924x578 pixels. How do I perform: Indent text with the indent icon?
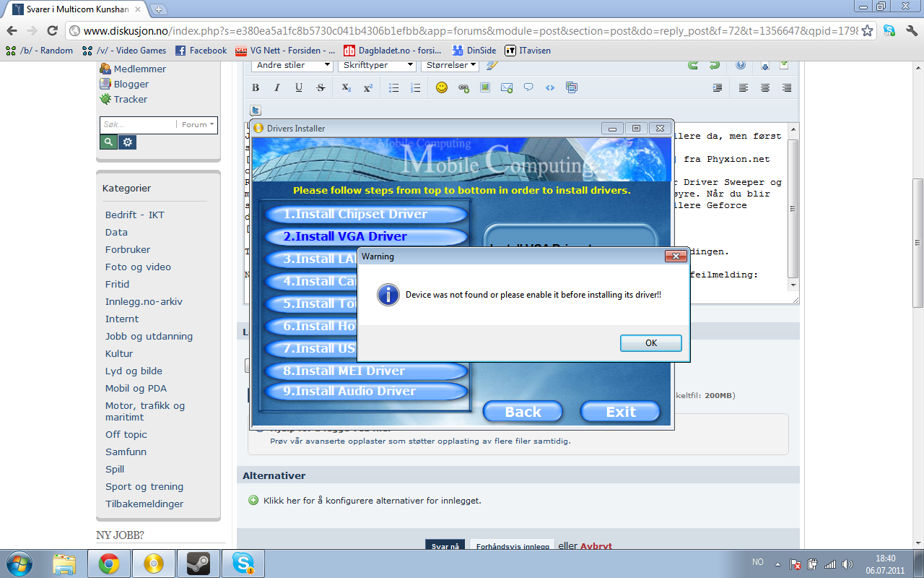[718, 87]
